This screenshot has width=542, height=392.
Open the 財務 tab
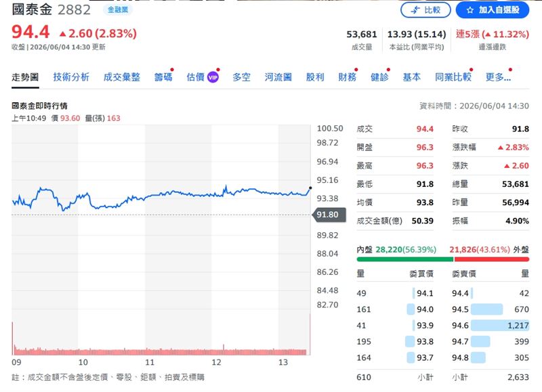click(x=347, y=77)
